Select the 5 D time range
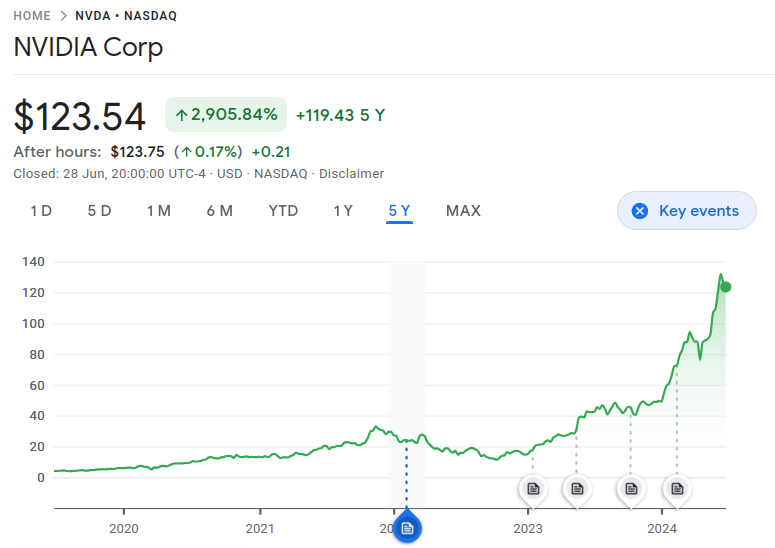The height and width of the screenshot is (548, 775). click(x=99, y=211)
